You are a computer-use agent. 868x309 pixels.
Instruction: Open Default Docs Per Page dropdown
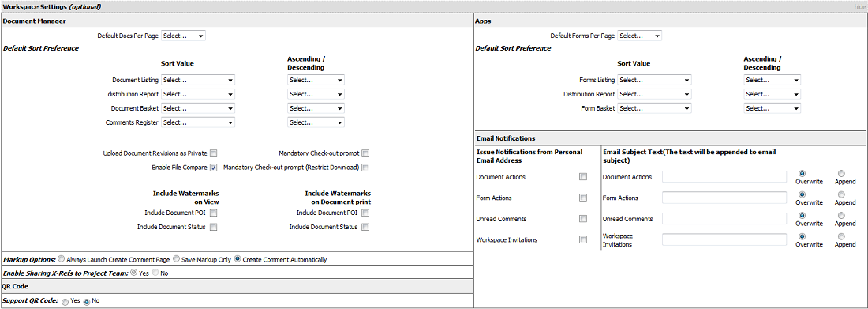[x=183, y=36]
